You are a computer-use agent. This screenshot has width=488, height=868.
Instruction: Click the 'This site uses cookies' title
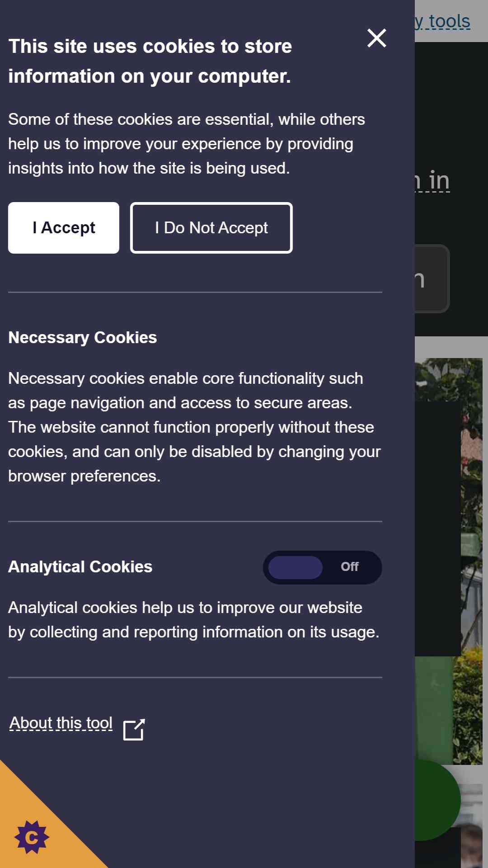coord(150,61)
